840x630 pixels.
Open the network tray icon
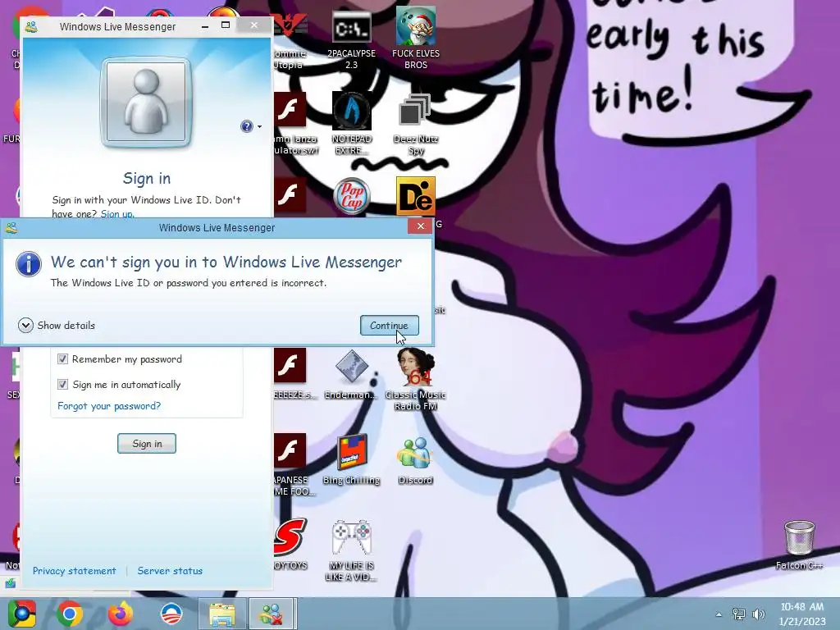click(739, 614)
